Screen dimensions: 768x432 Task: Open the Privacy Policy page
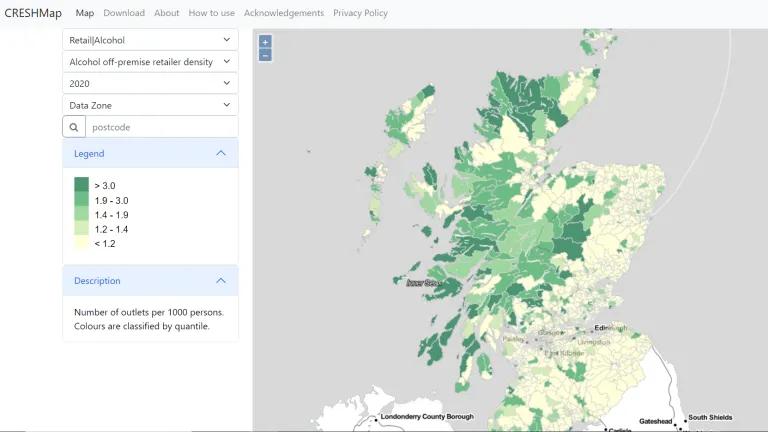pos(360,13)
